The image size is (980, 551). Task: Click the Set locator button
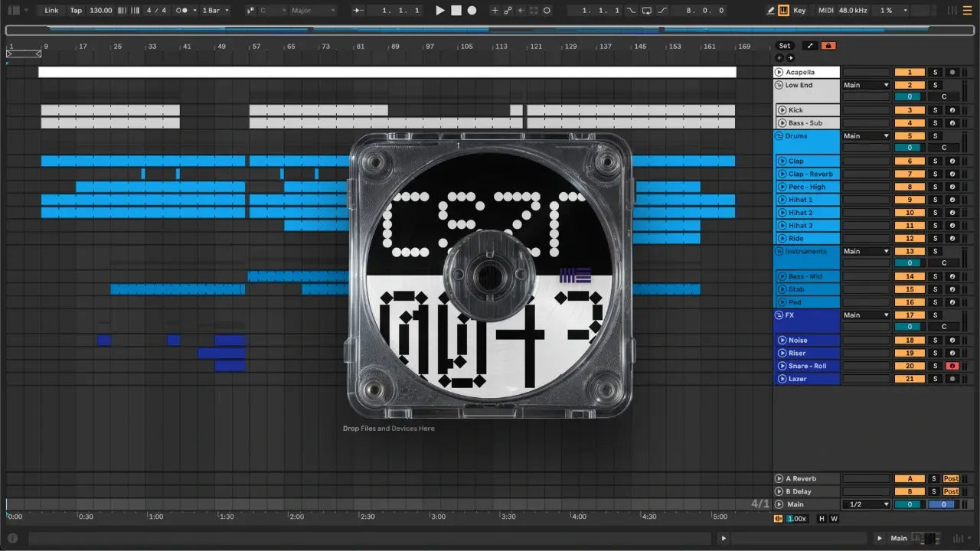[x=785, y=45]
